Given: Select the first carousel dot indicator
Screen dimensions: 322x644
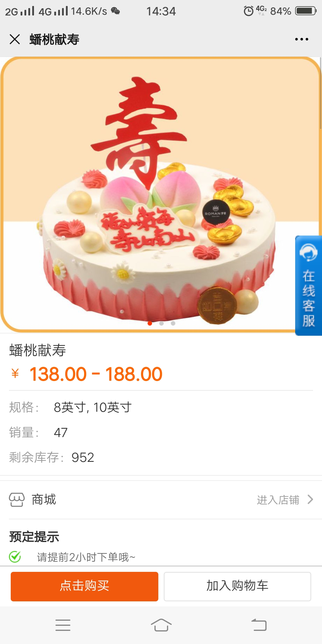Looking at the screenshot, I should pyautogui.click(x=150, y=323).
